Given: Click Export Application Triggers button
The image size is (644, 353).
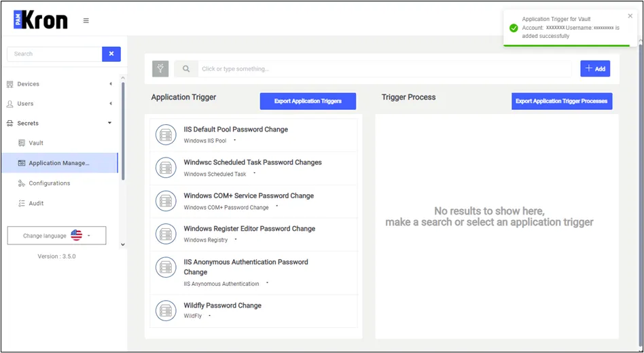Looking at the screenshot, I should coord(308,101).
